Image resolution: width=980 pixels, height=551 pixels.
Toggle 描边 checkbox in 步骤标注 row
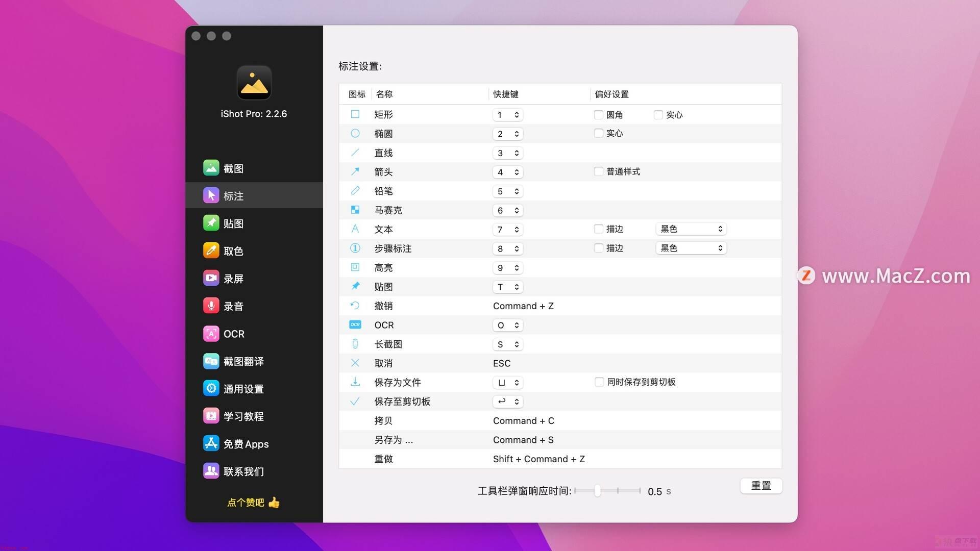coord(599,248)
